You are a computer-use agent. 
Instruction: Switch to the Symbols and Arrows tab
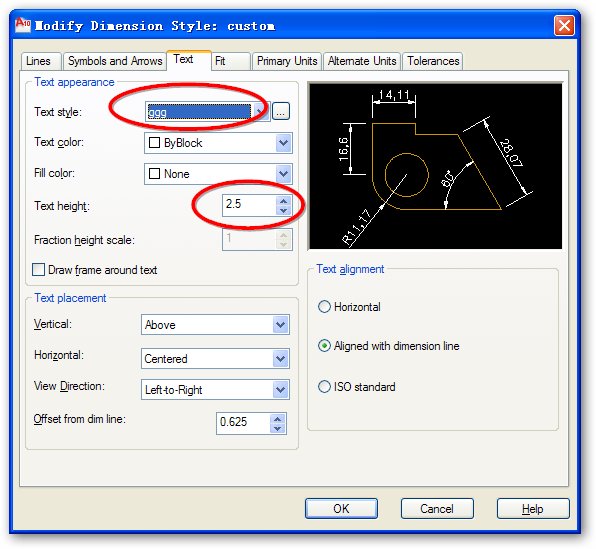(115, 61)
